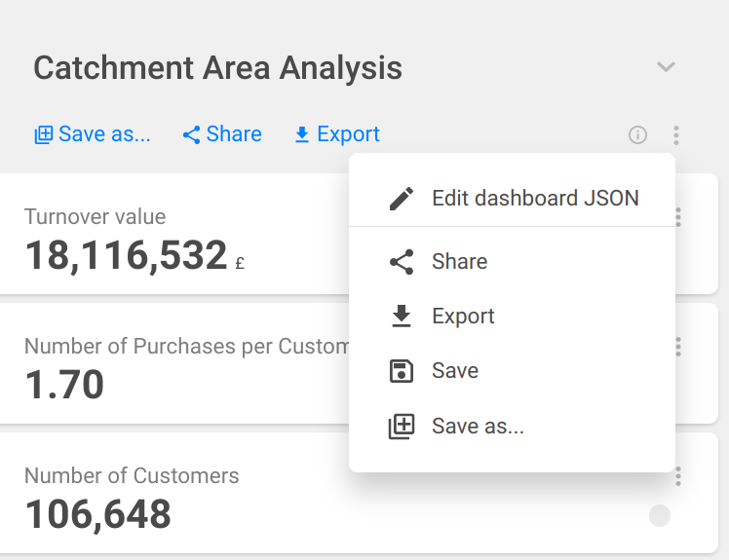Collapse the Catchment Area Analysis chevron
This screenshot has height=560, width=729.
coord(666,67)
